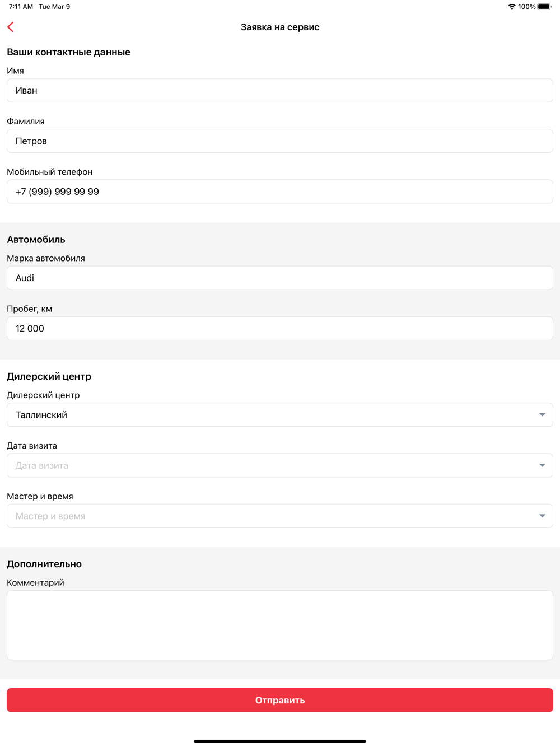The image size is (560, 747).
Task: Edit the car brand field Audi
Action: pyautogui.click(x=280, y=278)
